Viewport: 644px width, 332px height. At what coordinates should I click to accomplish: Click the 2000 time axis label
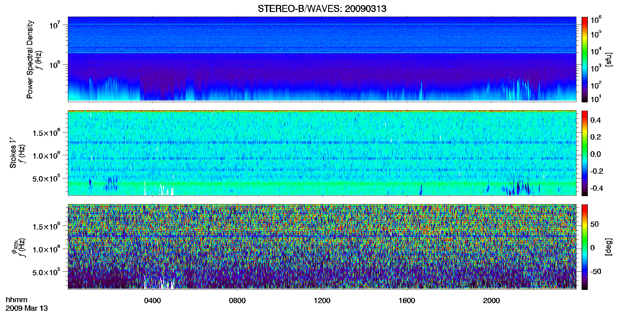pos(491,301)
